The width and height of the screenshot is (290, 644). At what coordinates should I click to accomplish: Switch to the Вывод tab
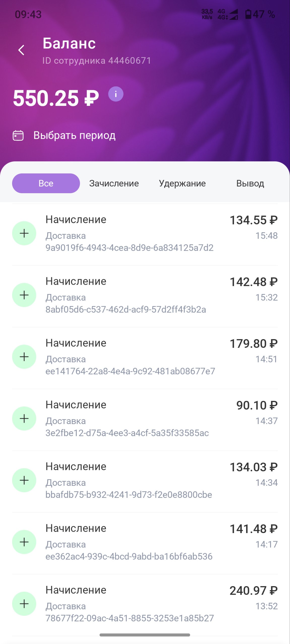(250, 183)
